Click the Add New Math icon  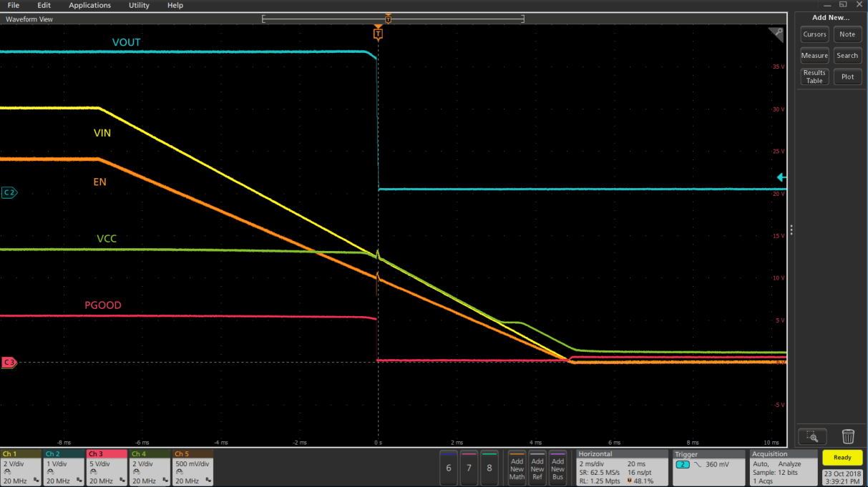[x=517, y=467]
